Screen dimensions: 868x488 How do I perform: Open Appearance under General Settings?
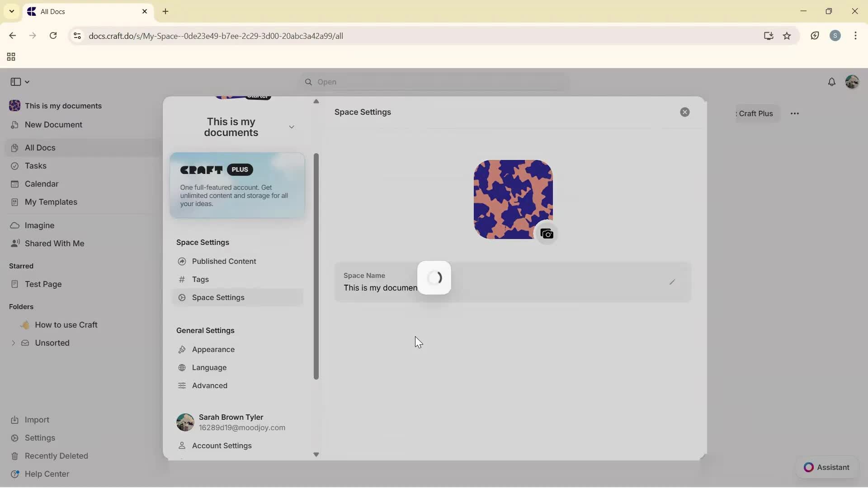212,349
